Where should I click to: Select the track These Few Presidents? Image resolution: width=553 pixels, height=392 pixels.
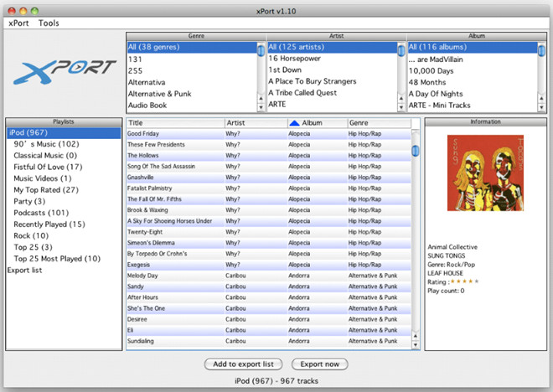[269, 145]
